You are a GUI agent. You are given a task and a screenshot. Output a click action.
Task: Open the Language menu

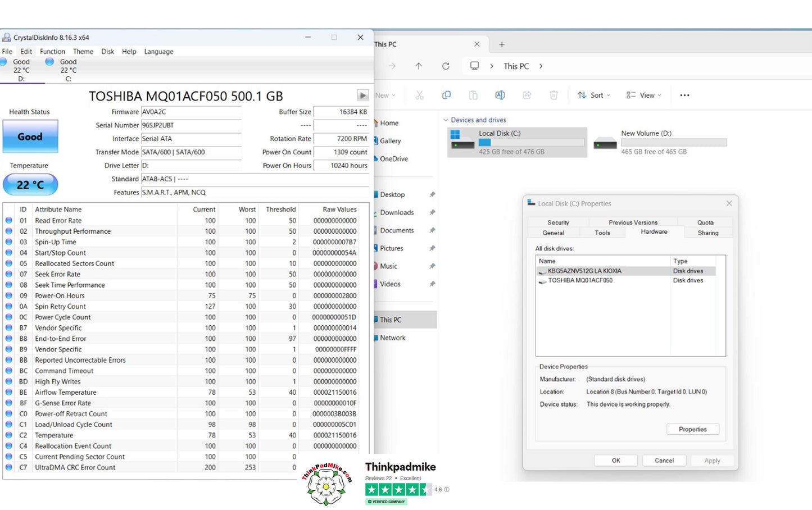pyautogui.click(x=158, y=52)
